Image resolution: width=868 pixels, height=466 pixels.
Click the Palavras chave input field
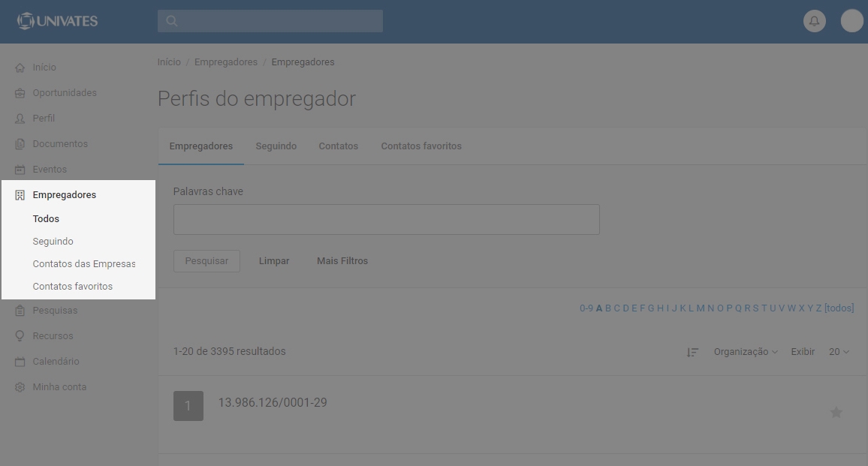pos(386,220)
